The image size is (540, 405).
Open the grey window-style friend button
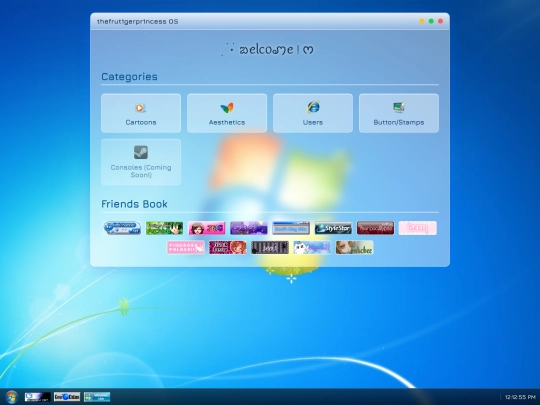[x=291, y=228]
